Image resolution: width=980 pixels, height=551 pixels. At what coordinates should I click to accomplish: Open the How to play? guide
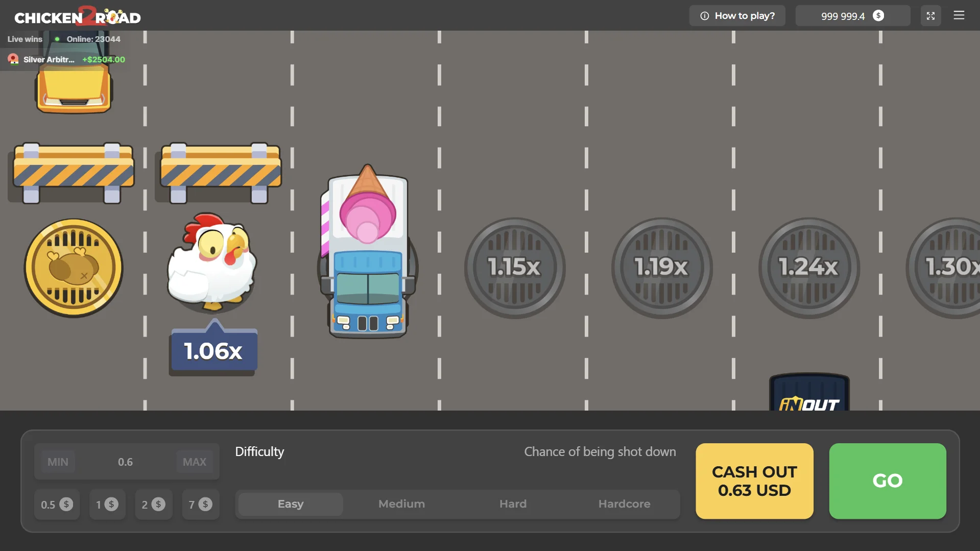737,16
